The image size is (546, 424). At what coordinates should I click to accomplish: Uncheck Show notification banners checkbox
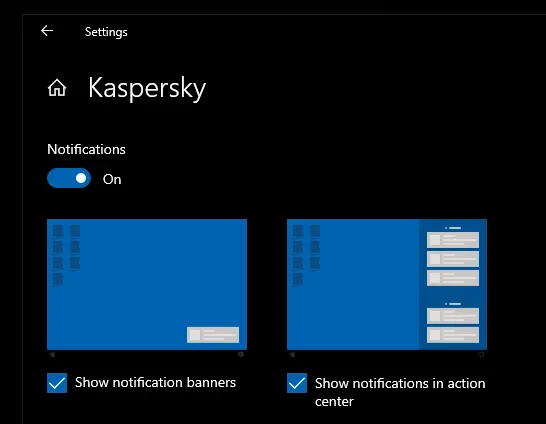click(57, 383)
